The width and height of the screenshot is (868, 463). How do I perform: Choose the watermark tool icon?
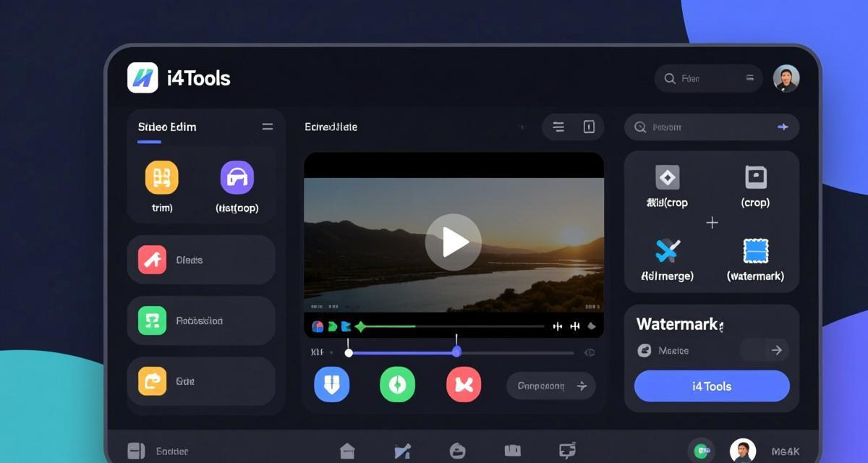tap(755, 251)
